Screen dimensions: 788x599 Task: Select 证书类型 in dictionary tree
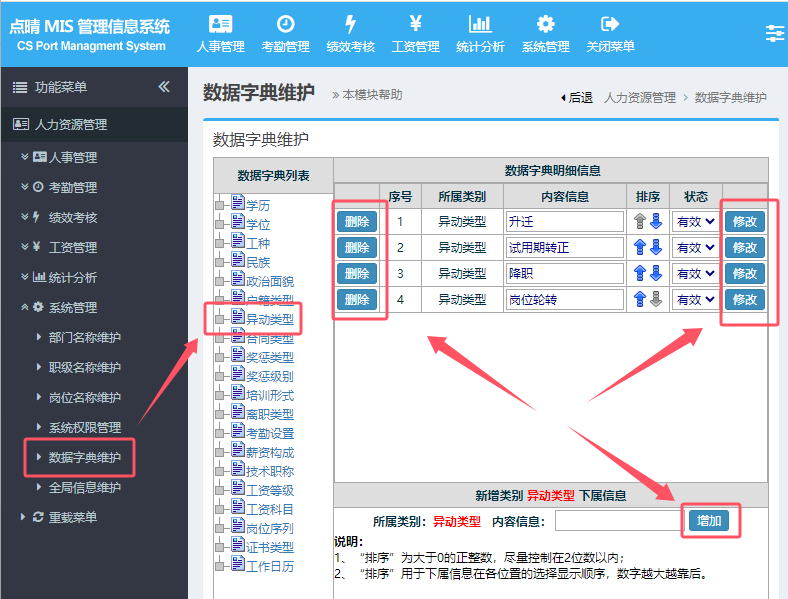pos(269,547)
